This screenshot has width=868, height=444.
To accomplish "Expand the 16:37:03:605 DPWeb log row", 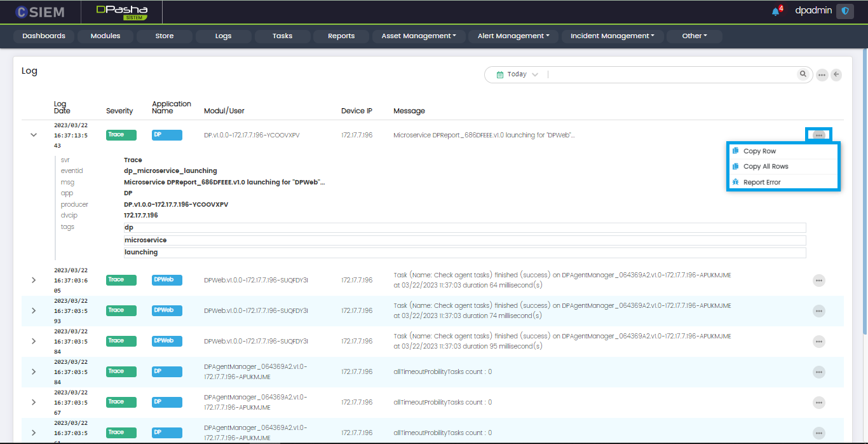I will tap(34, 280).
